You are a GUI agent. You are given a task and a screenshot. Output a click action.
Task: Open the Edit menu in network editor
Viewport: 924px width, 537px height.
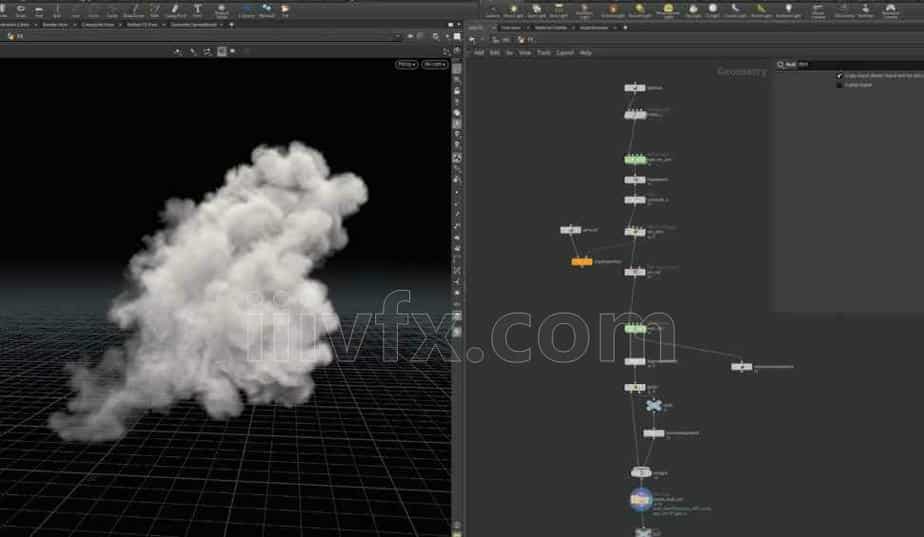click(x=494, y=52)
